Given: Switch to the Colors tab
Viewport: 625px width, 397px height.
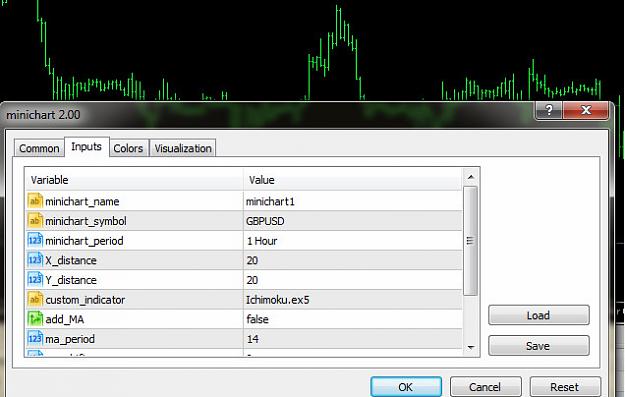Looking at the screenshot, I should click(128, 148).
